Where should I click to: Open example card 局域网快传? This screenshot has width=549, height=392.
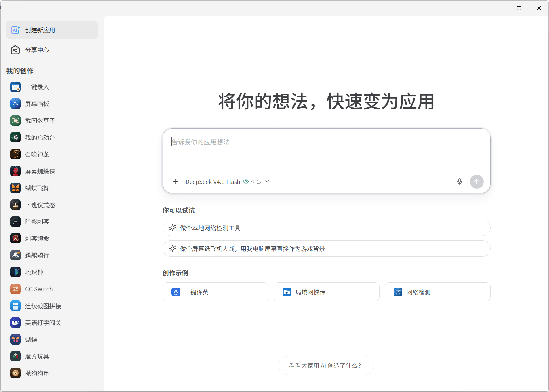pyautogui.click(x=326, y=292)
